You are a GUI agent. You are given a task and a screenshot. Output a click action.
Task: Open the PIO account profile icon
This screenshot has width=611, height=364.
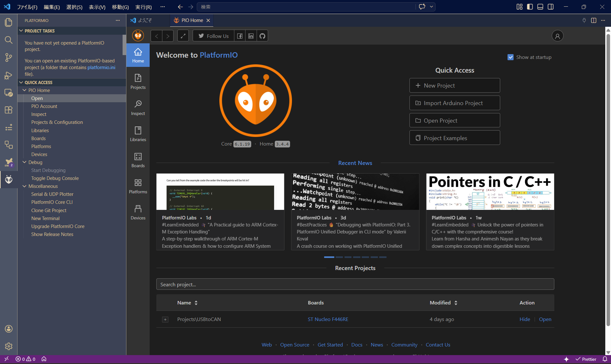[x=557, y=36]
